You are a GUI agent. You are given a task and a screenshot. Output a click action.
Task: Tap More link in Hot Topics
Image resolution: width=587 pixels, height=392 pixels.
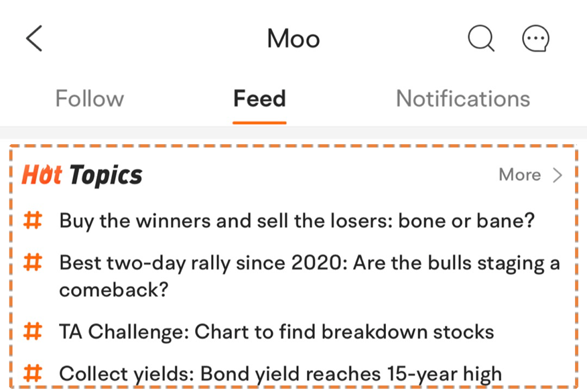(520, 174)
